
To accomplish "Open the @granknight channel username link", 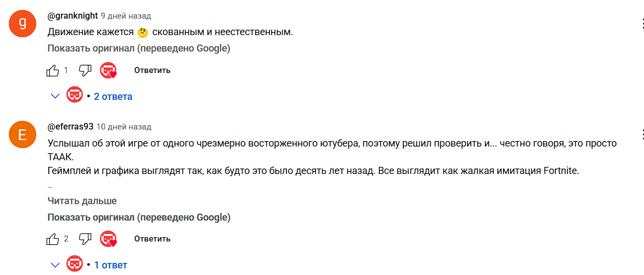I will click(x=72, y=16).
